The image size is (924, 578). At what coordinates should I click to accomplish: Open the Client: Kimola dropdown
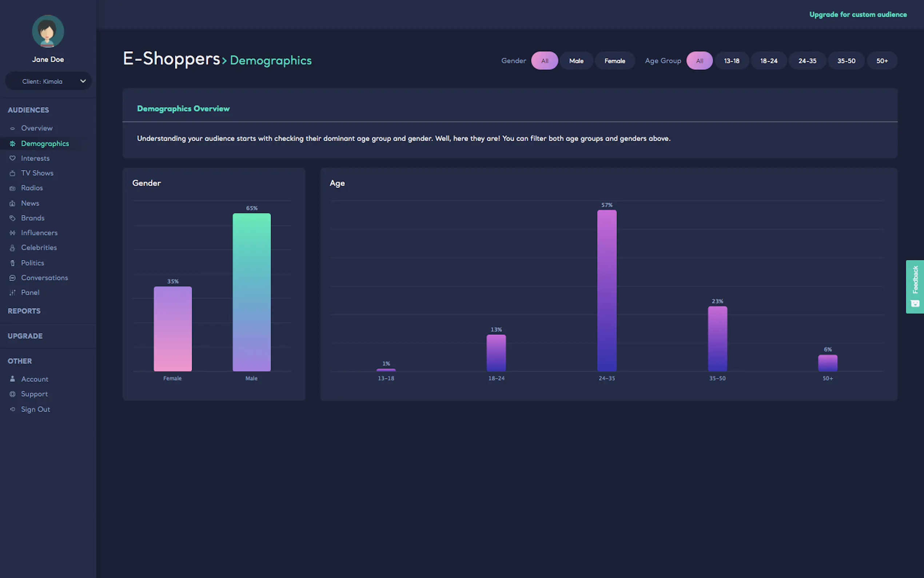click(x=48, y=82)
